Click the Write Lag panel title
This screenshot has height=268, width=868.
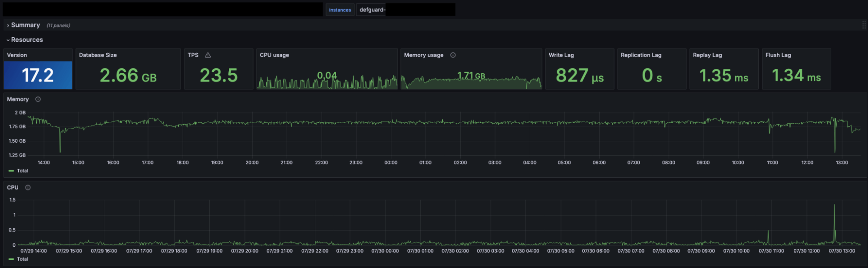pyautogui.click(x=561, y=55)
